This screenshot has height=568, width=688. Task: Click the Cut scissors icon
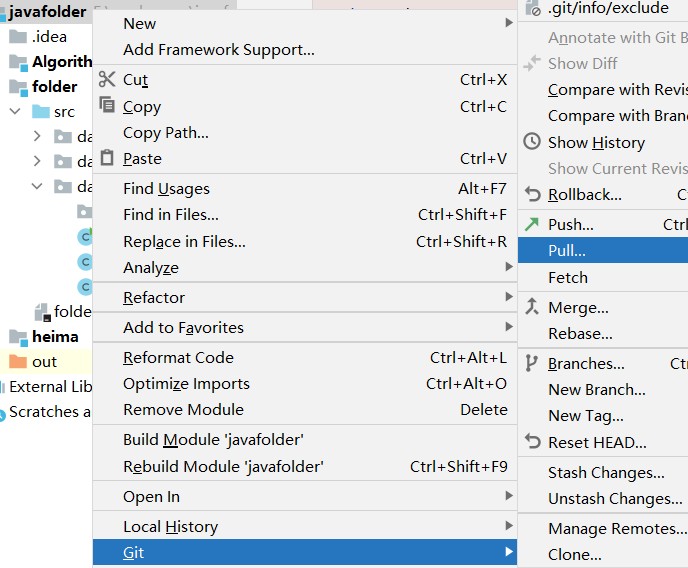[108, 79]
